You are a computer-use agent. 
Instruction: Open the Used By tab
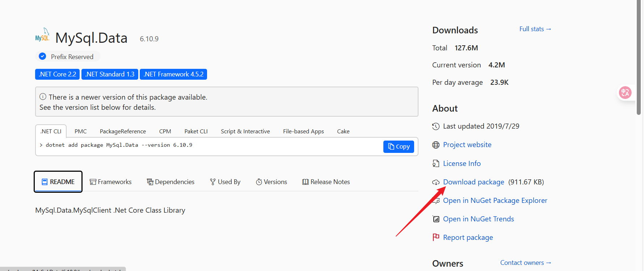point(225,182)
